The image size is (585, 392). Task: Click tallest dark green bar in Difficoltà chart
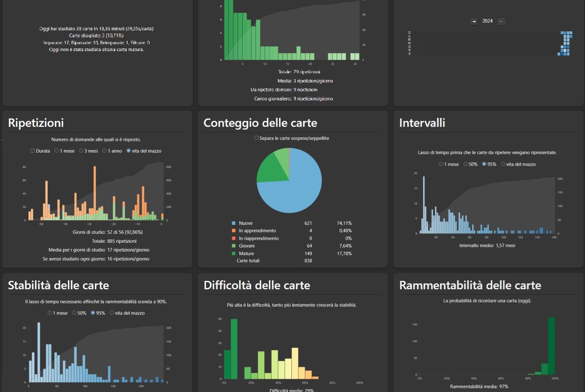click(x=234, y=349)
